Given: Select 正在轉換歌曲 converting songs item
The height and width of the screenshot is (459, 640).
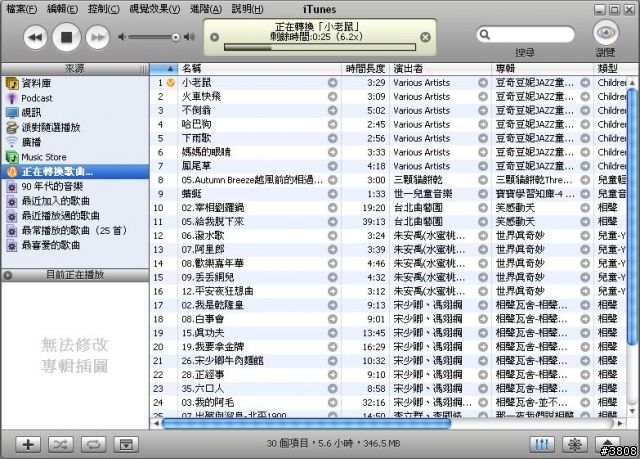Looking at the screenshot, I should click(75, 172).
